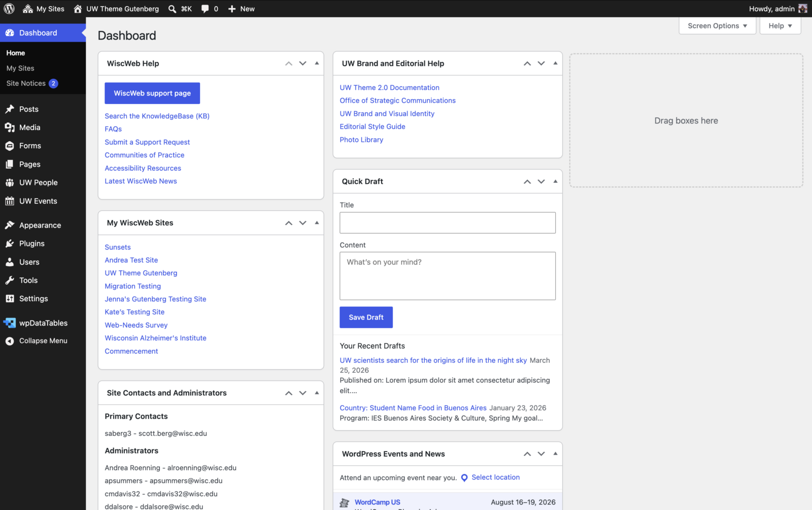Viewport: 812px width, 510px height.
Task: Open My Sites from the admin bar
Action: click(44, 9)
